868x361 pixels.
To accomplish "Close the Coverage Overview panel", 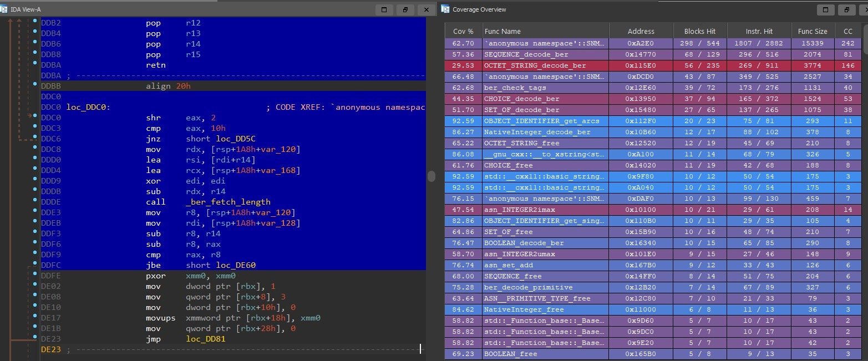I will pyautogui.click(x=864, y=9).
